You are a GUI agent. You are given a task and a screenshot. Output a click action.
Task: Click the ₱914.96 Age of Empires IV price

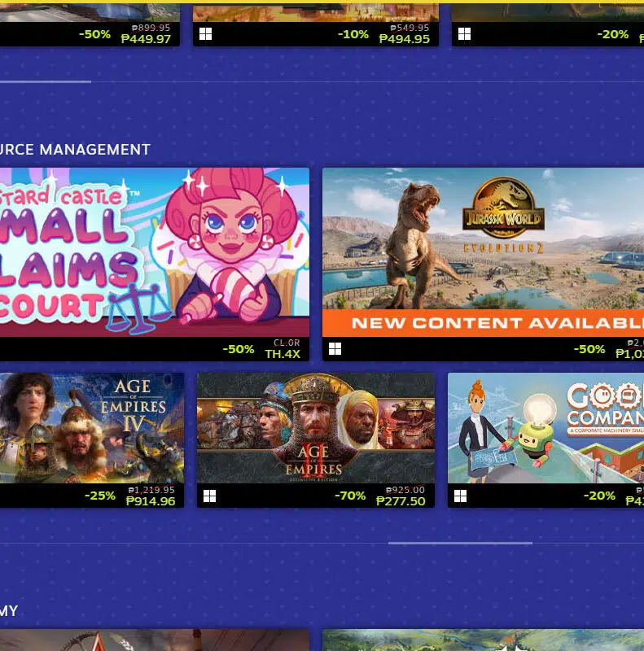point(151,501)
